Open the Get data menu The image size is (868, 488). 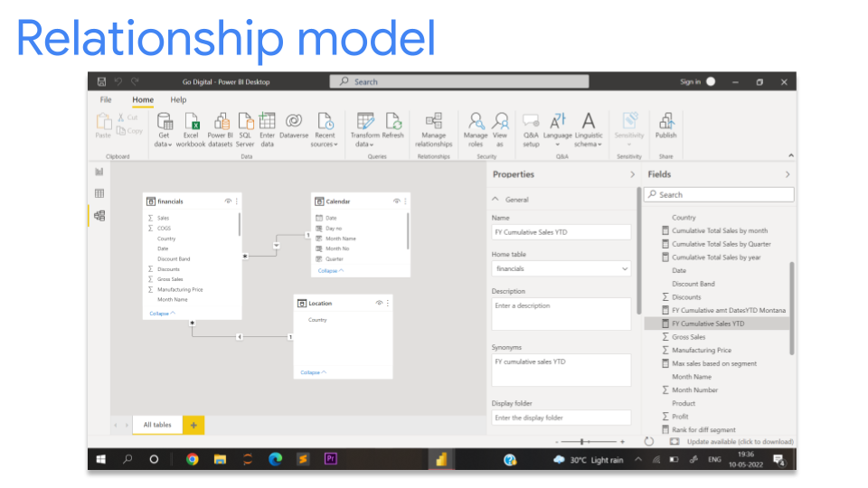[x=164, y=130]
